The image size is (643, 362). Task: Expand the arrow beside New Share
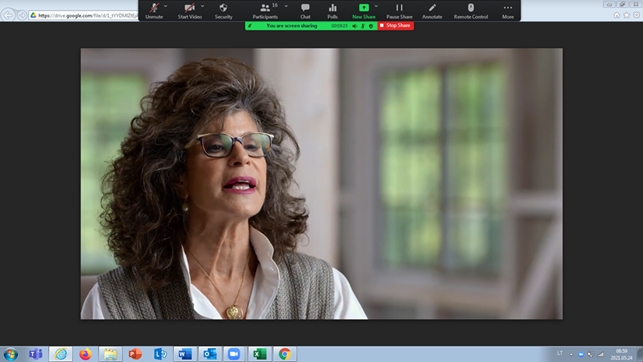click(376, 6)
